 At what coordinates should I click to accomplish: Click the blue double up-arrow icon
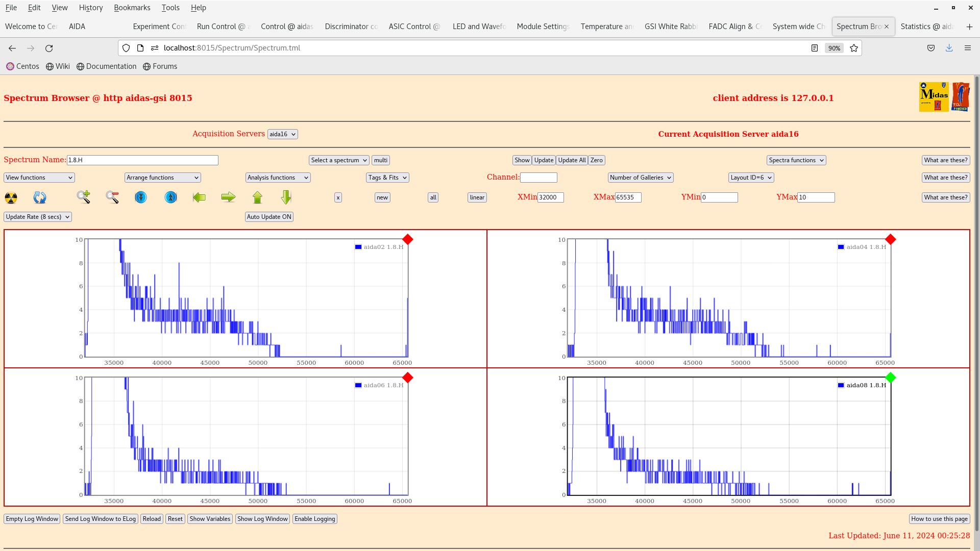pyautogui.click(x=170, y=197)
